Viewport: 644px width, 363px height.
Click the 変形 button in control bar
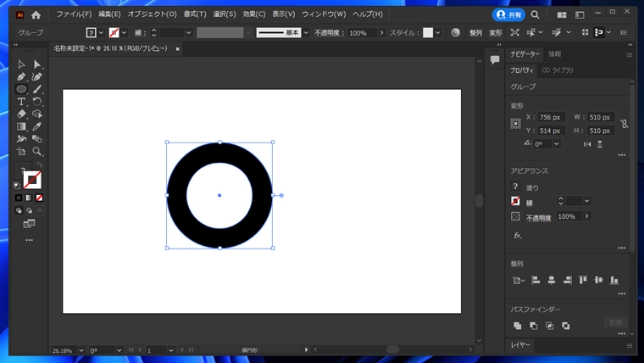496,32
